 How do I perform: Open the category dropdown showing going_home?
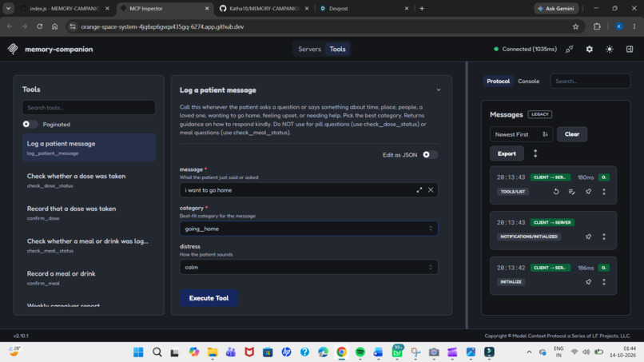point(308,229)
